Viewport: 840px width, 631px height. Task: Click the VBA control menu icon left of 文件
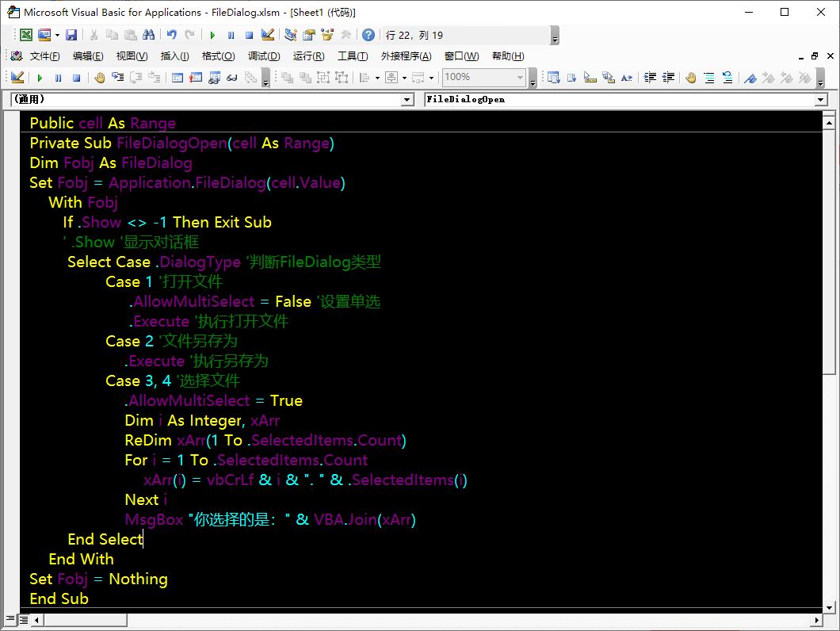pyautogui.click(x=16, y=55)
